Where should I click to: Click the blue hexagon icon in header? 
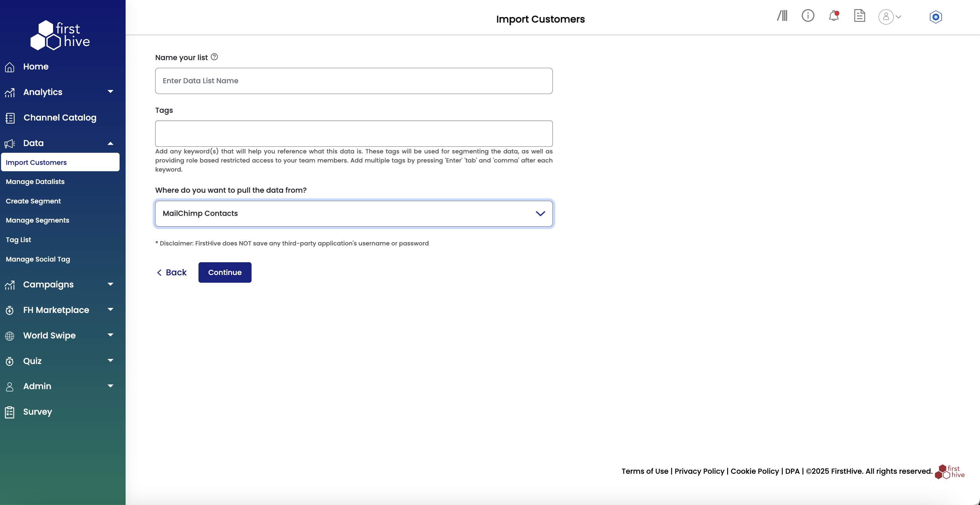tap(935, 17)
